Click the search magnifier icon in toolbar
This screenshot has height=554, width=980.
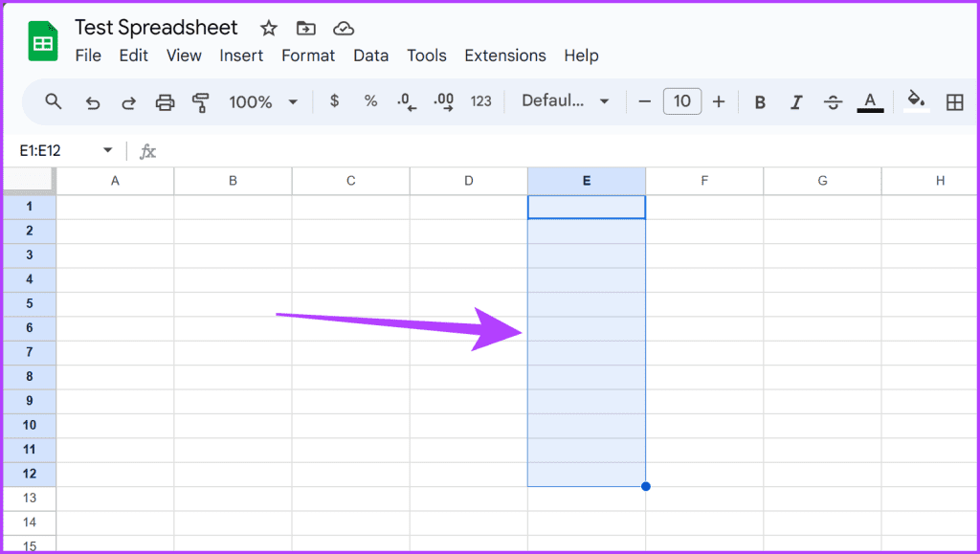pos(54,101)
